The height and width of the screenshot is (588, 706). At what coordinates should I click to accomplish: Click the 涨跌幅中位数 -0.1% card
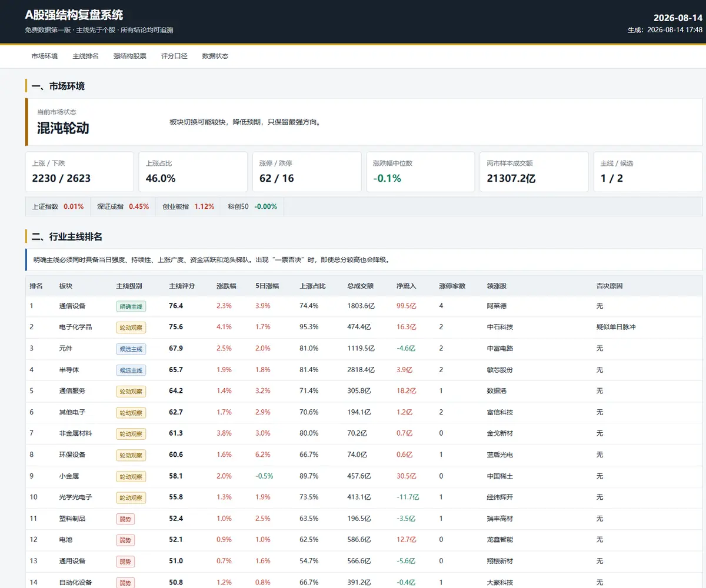pyautogui.click(x=420, y=172)
